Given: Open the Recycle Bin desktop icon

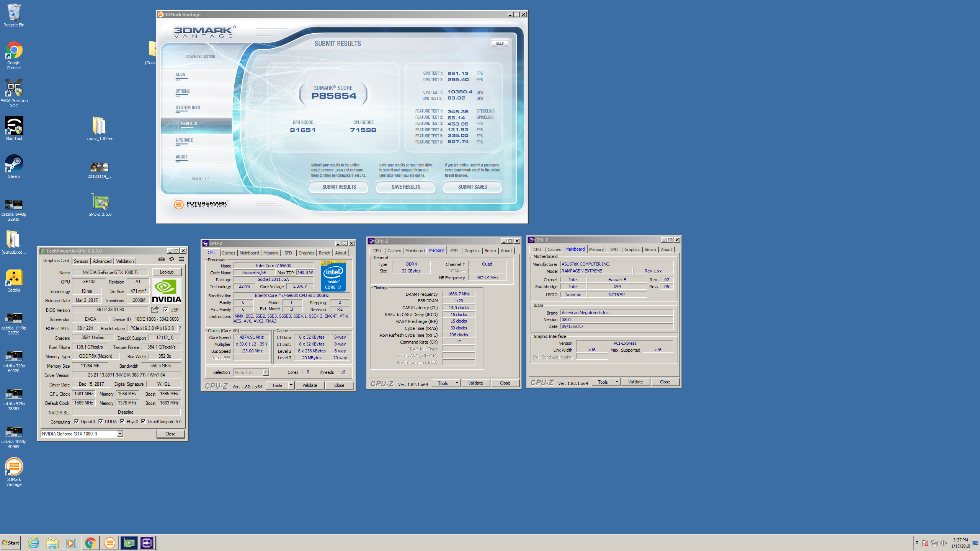Looking at the screenshot, I should point(14,15).
